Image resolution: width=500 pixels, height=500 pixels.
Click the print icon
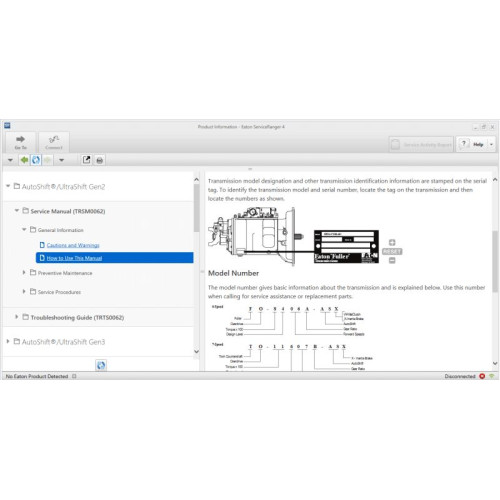click(x=99, y=160)
